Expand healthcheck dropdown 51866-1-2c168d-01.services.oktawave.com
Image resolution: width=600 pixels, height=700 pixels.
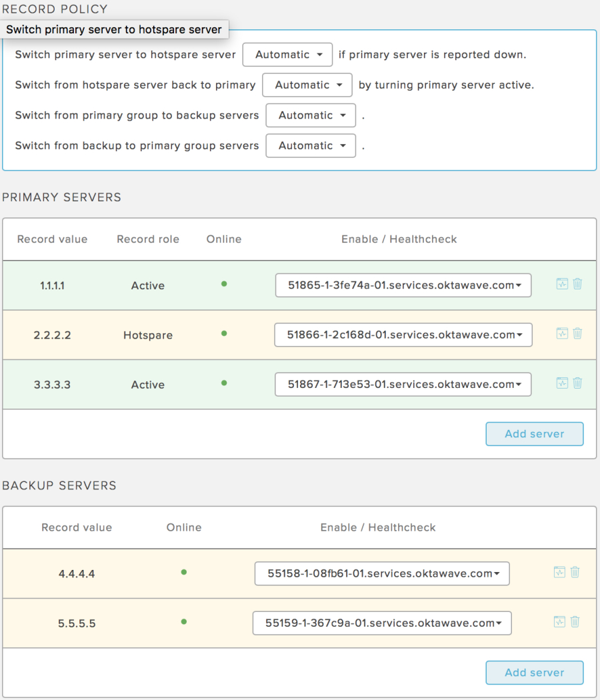coord(403,335)
